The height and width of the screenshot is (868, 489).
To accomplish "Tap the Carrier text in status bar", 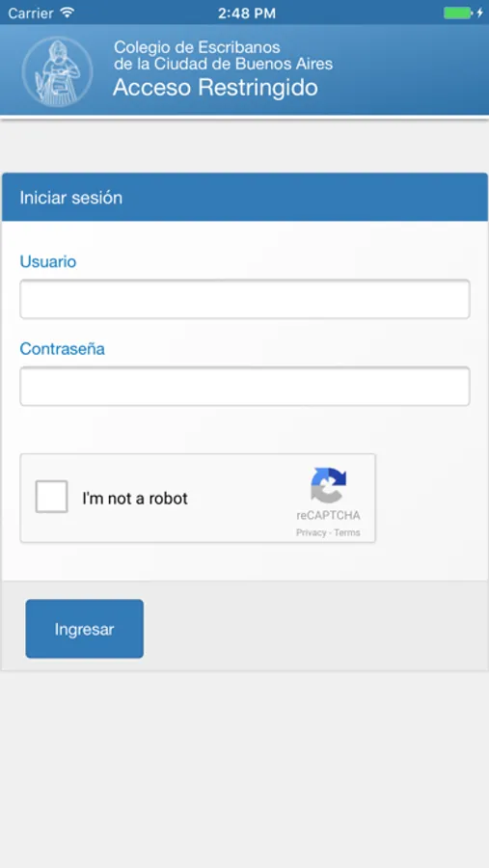I will click(x=32, y=14).
